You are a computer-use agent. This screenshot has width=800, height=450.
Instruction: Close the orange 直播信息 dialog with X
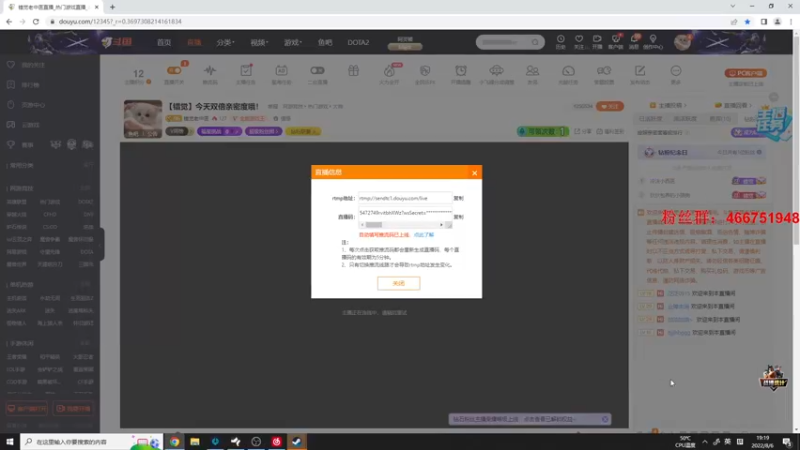474,173
